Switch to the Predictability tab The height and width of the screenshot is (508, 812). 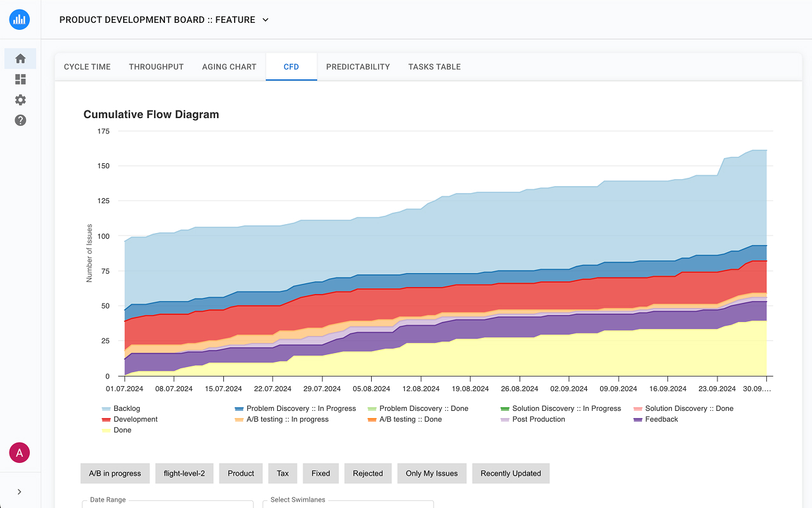358,67
